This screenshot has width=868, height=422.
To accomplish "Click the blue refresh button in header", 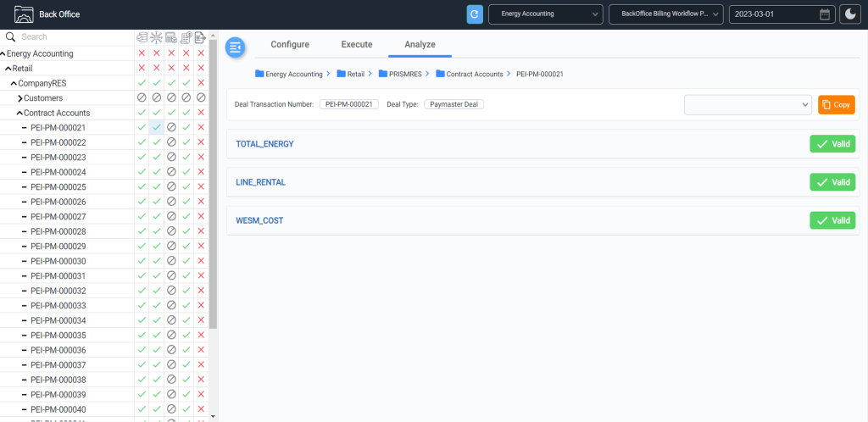I will coord(475,14).
